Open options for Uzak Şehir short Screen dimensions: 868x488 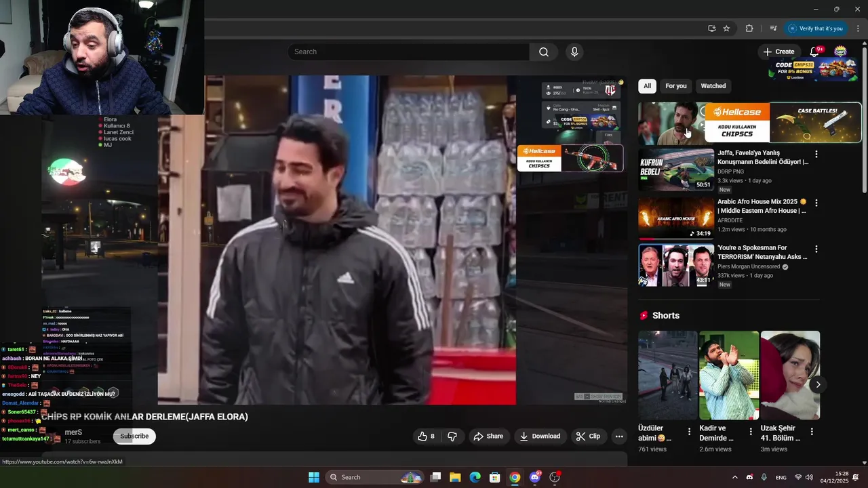coord(812,432)
